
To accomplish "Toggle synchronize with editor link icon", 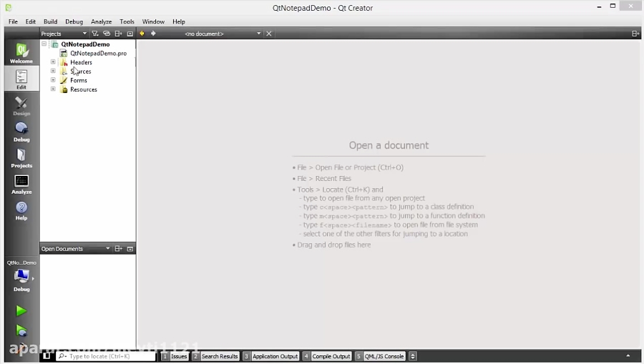I will pyautogui.click(x=107, y=34).
